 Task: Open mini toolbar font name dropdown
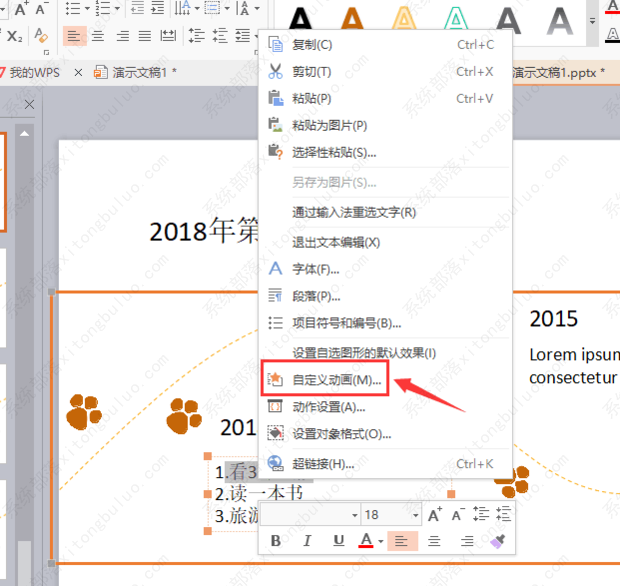pos(354,515)
